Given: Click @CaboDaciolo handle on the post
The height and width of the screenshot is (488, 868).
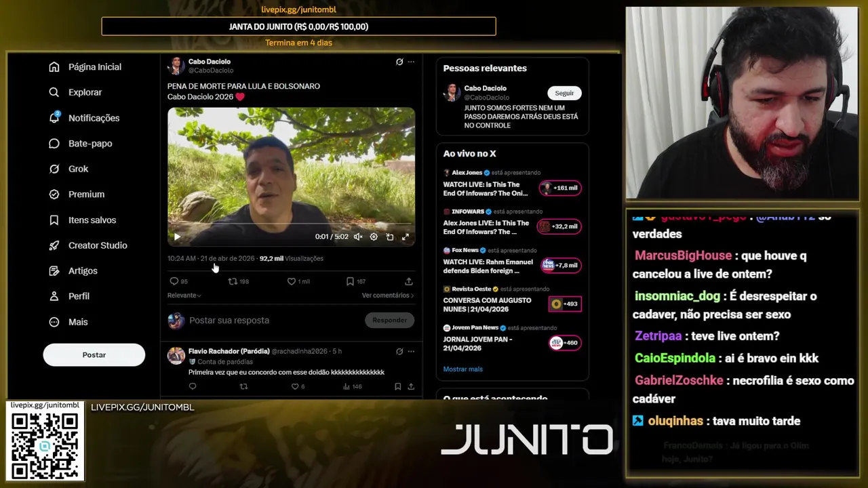Looking at the screenshot, I should (x=211, y=70).
